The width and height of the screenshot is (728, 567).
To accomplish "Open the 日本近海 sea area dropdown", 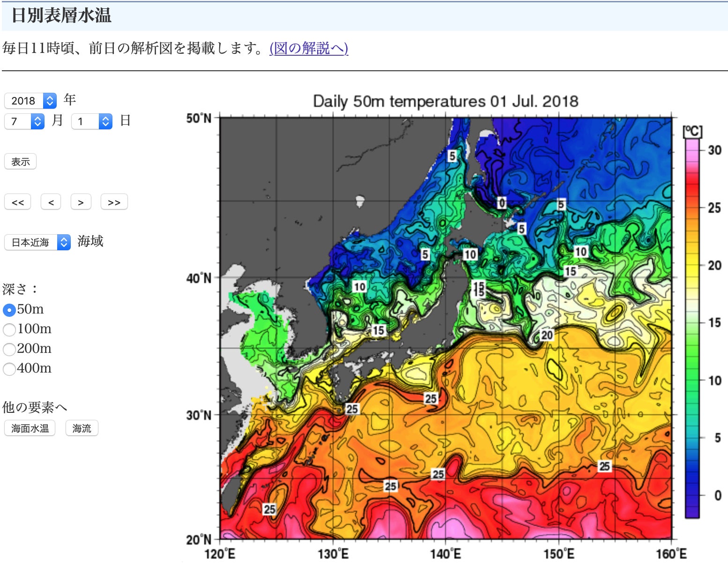I will pos(37,242).
